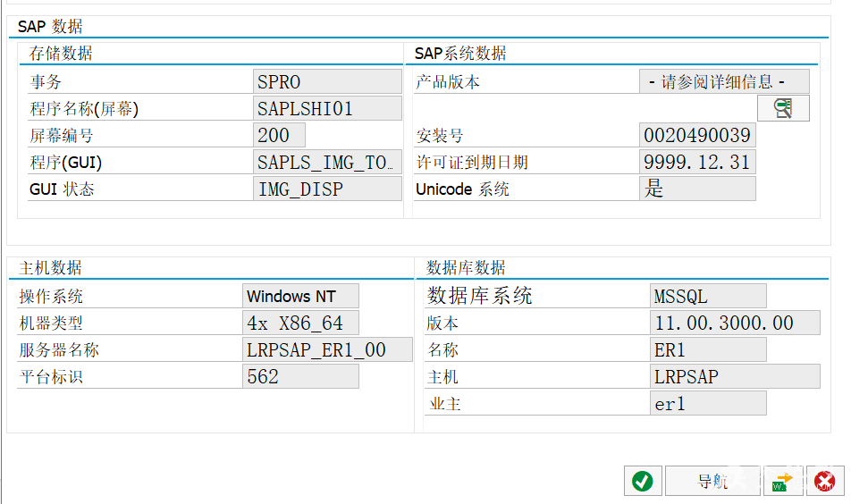Click the 主机 label in database data
The width and height of the screenshot is (851, 504).
tap(442, 376)
